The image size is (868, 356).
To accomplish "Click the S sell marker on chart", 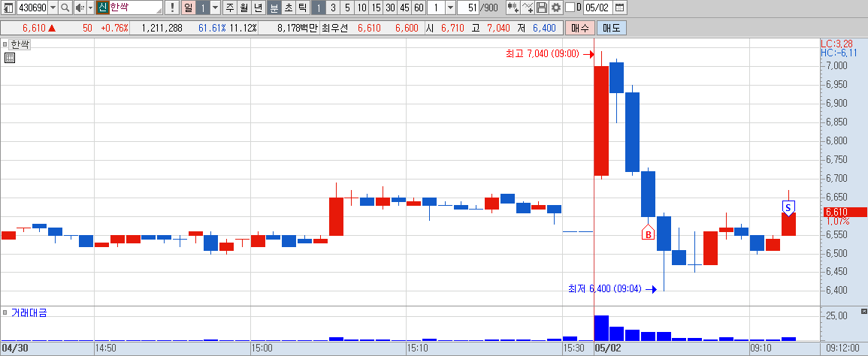I will [788, 207].
